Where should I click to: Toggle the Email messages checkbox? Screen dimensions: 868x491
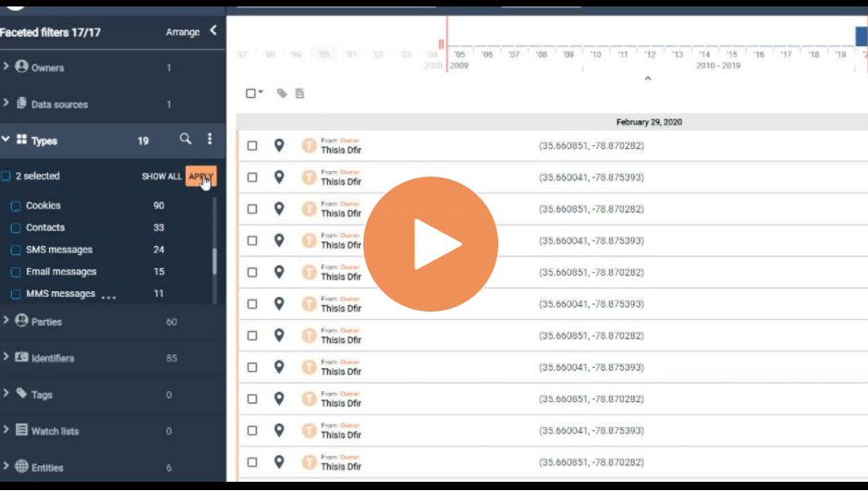coord(16,273)
